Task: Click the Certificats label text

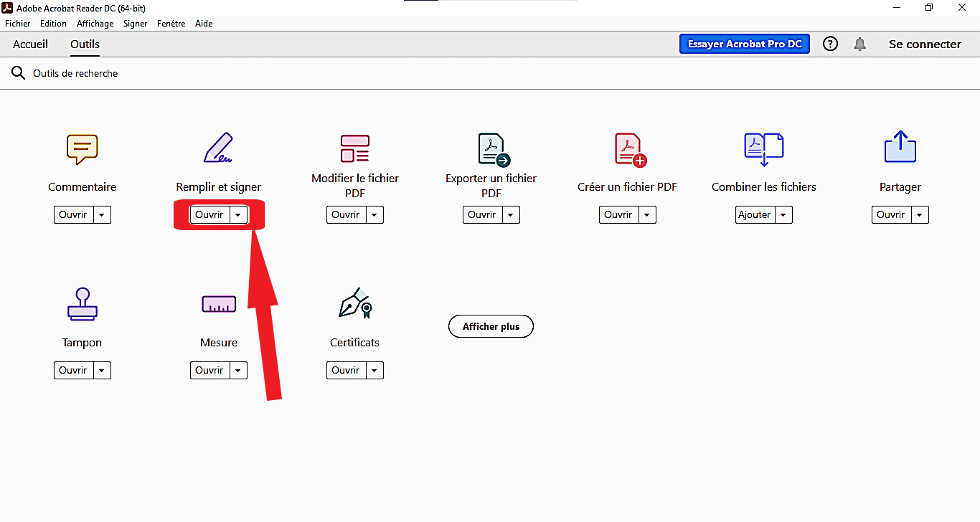Action: coord(354,342)
